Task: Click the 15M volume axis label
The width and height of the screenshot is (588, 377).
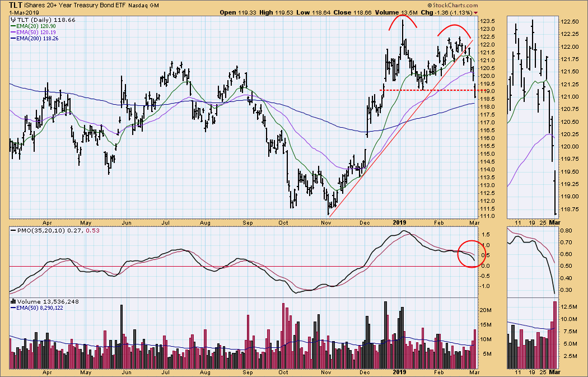Action: click(486, 324)
